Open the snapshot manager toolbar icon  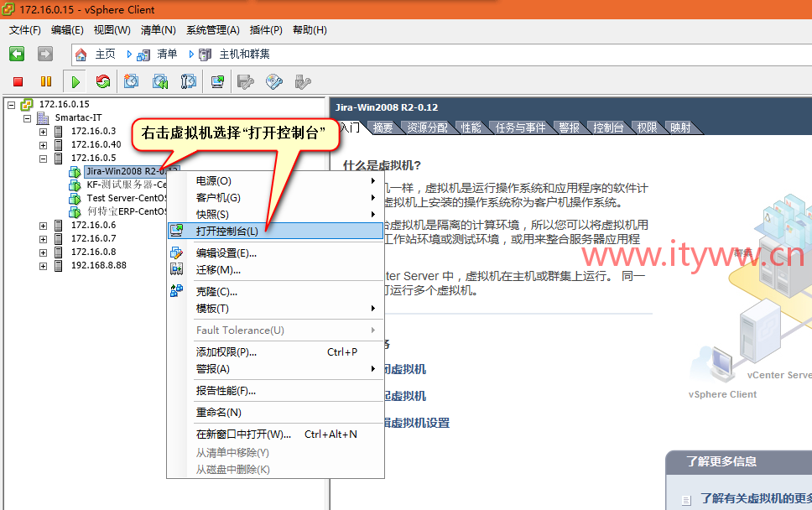[189, 81]
